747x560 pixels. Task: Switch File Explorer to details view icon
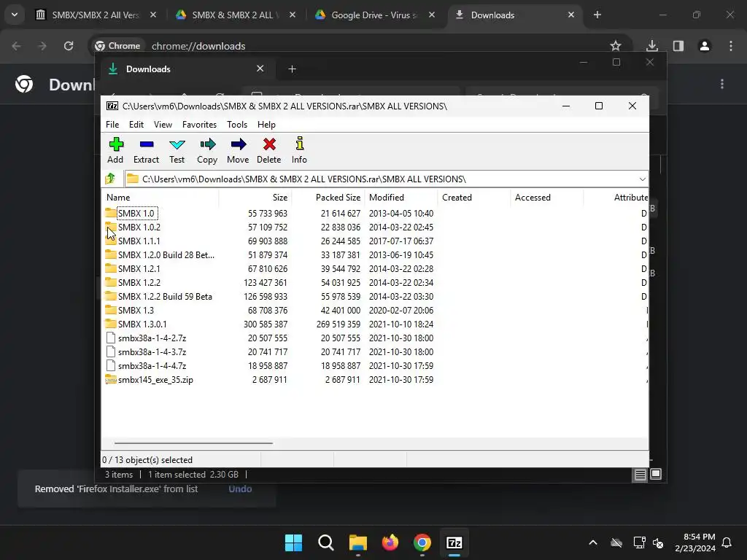[640, 474]
